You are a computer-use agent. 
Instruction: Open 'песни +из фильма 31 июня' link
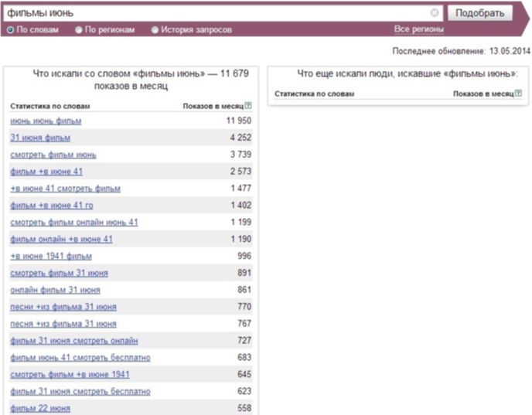click(x=63, y=307)
